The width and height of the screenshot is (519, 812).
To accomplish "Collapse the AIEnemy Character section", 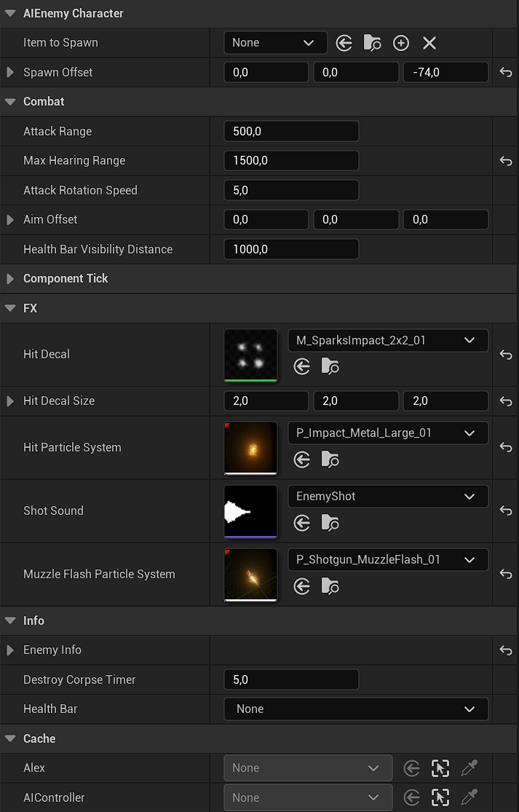I will pos(10,13).
